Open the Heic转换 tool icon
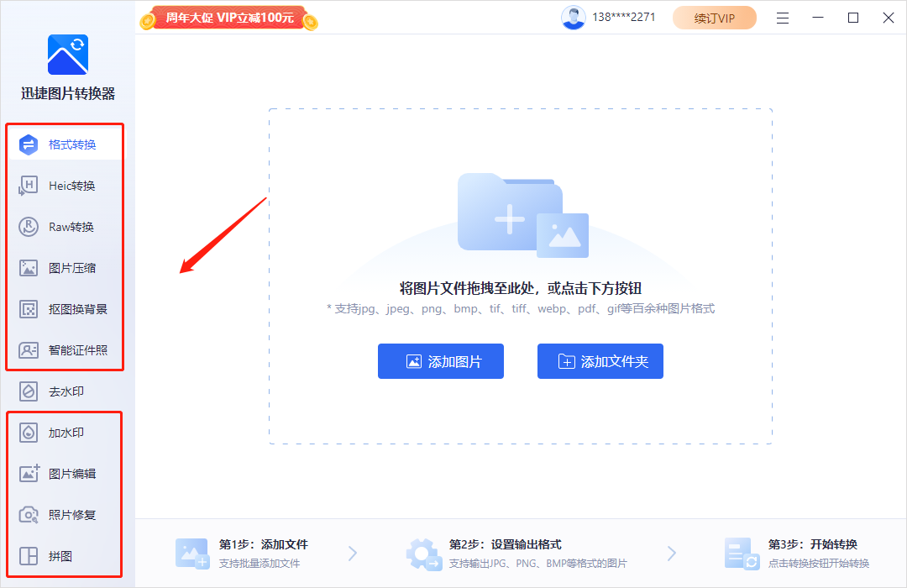907x588 pixels. [x=29, y=186]
